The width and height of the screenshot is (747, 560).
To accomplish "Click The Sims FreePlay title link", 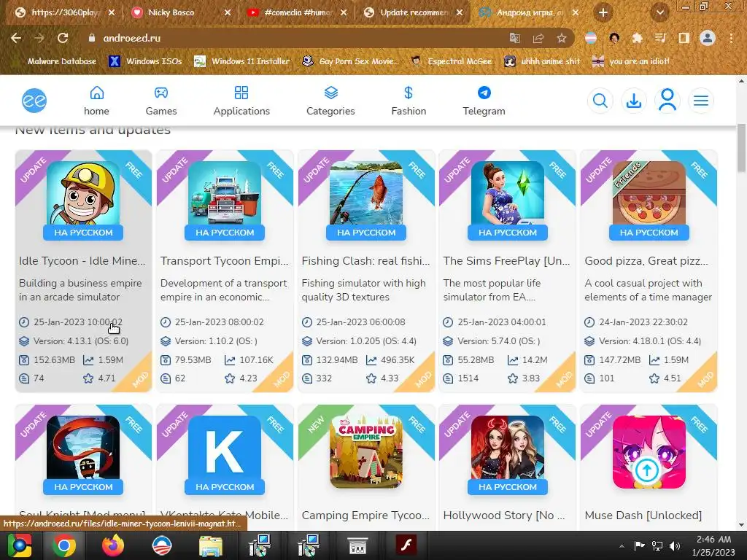I will [x=507, y=261].
